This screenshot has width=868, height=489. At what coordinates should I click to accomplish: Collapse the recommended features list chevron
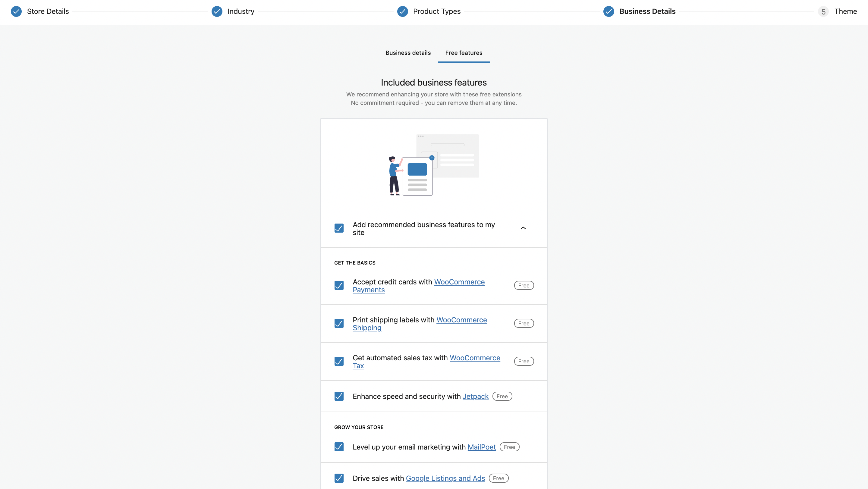click(523, 228)
